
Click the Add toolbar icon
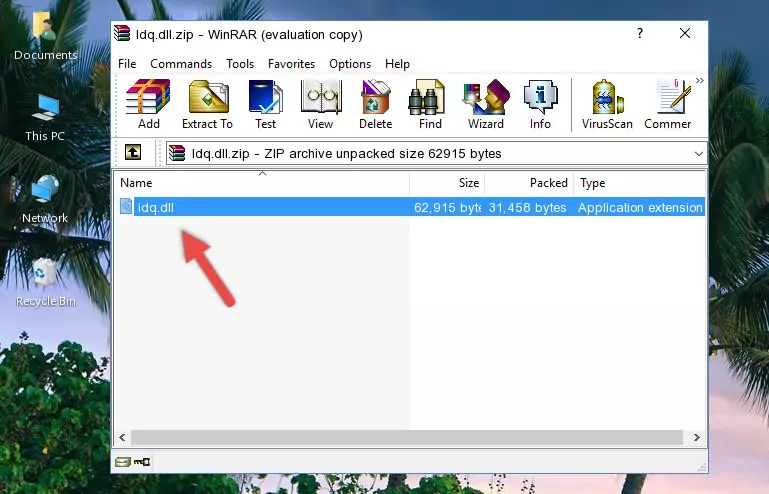[148, 104]
